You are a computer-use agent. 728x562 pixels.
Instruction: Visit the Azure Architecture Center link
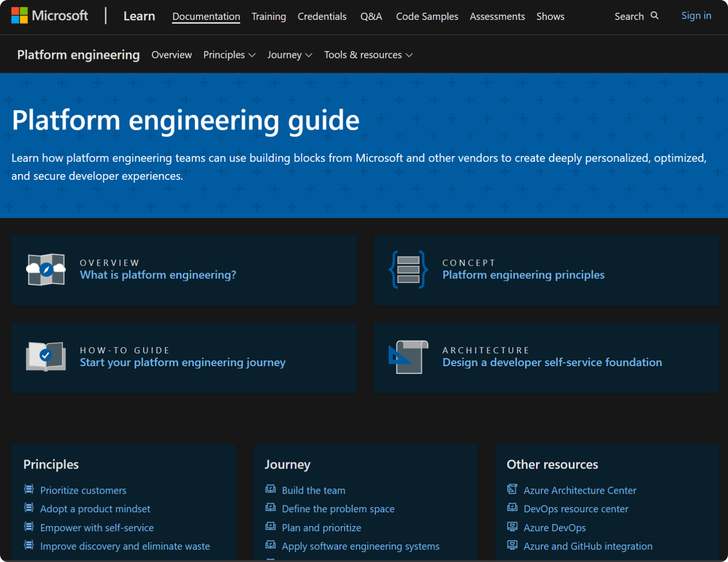[580, 490]
